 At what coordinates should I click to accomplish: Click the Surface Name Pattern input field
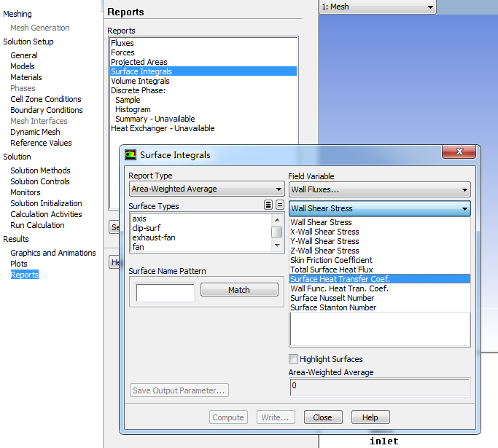tap(166, 292)
